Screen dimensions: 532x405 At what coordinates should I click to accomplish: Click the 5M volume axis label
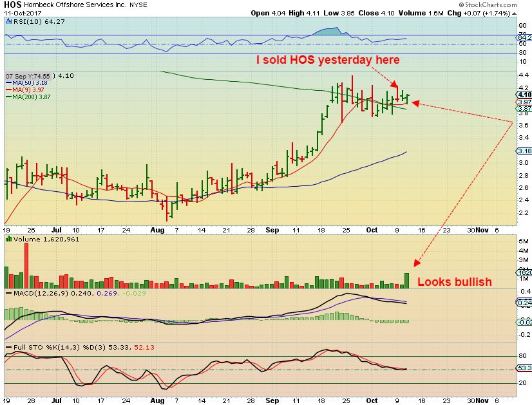[x=524, y=241]
